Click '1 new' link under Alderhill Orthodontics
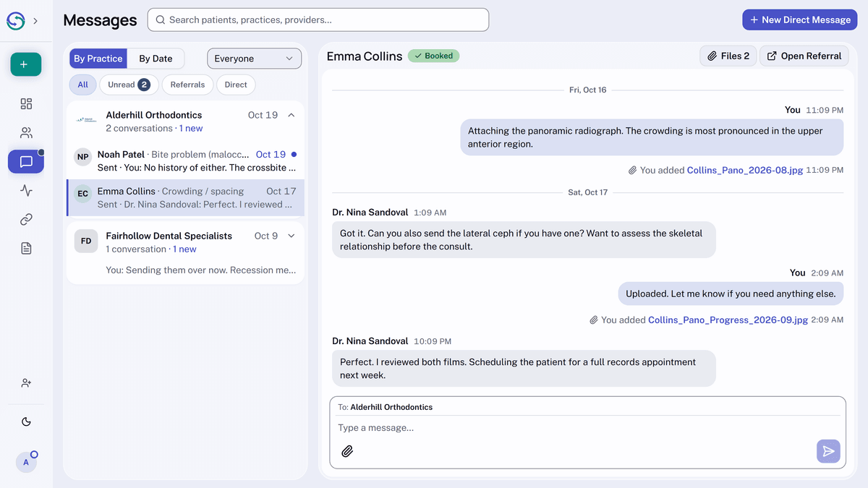This screenshot has width=868, height=488. [x=191, y=128]
